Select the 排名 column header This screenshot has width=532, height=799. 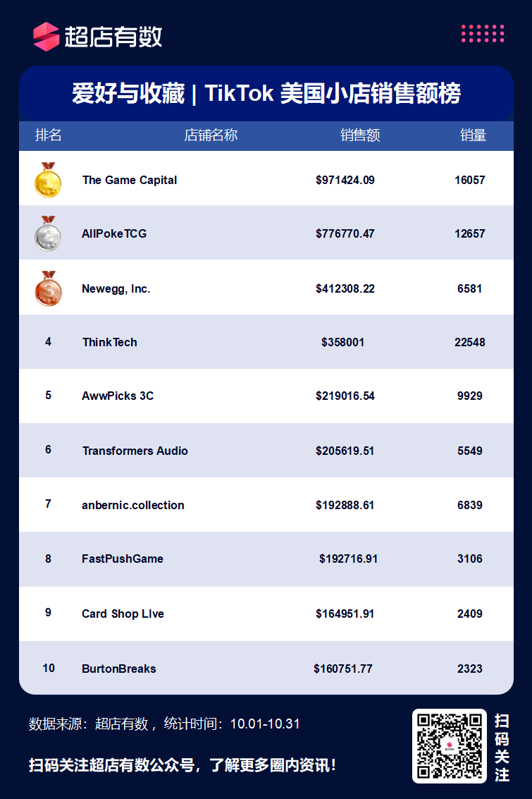click(x=49, y=135)
